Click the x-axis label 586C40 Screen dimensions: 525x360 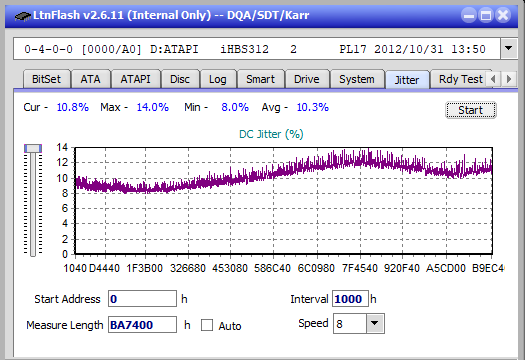click(x=273, y=268)
